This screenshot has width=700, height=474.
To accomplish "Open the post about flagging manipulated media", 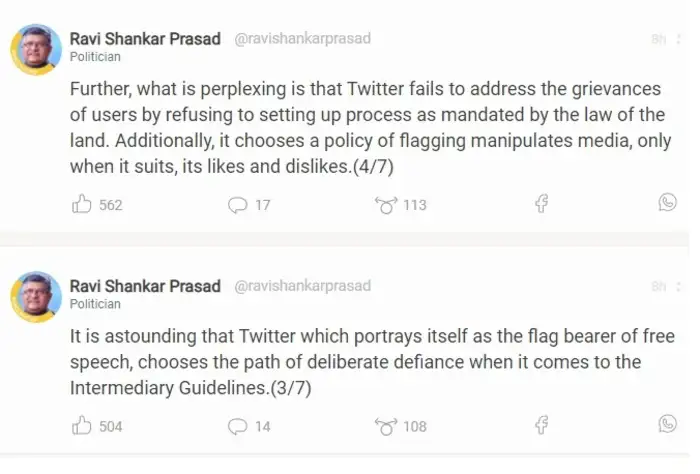I will tap(370, 129).
